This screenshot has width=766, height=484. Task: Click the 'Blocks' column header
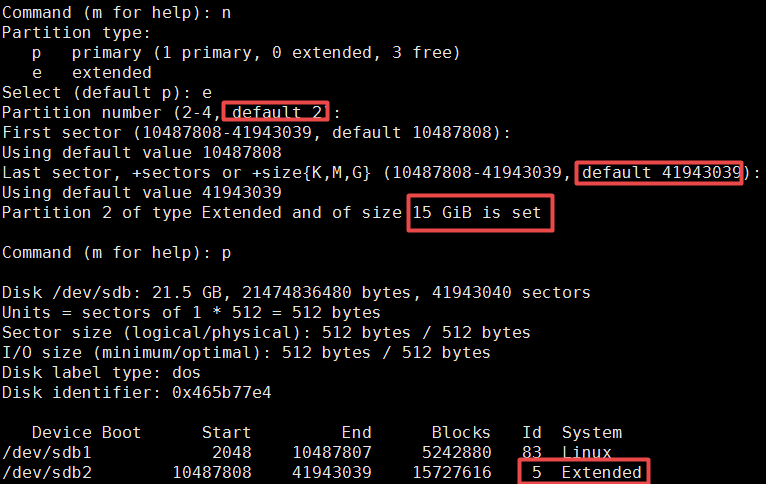(x=461, y=432)
